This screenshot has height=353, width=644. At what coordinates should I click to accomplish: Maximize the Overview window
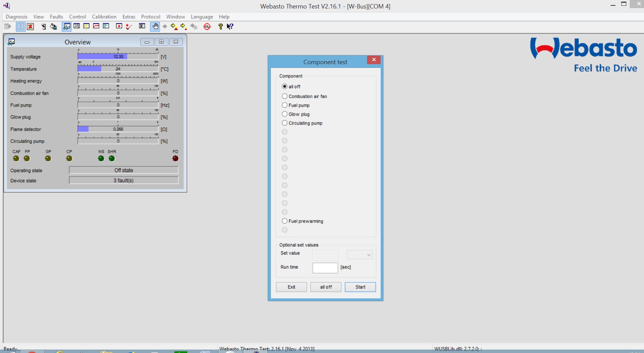pos(161,42)
